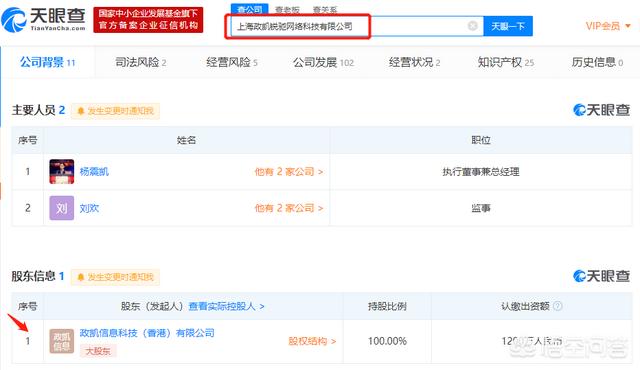Image resolution: width=640 pixels, height=370 pixels.
Task: Switch to the 经营风险 tab
Action: tap(232, 62)
